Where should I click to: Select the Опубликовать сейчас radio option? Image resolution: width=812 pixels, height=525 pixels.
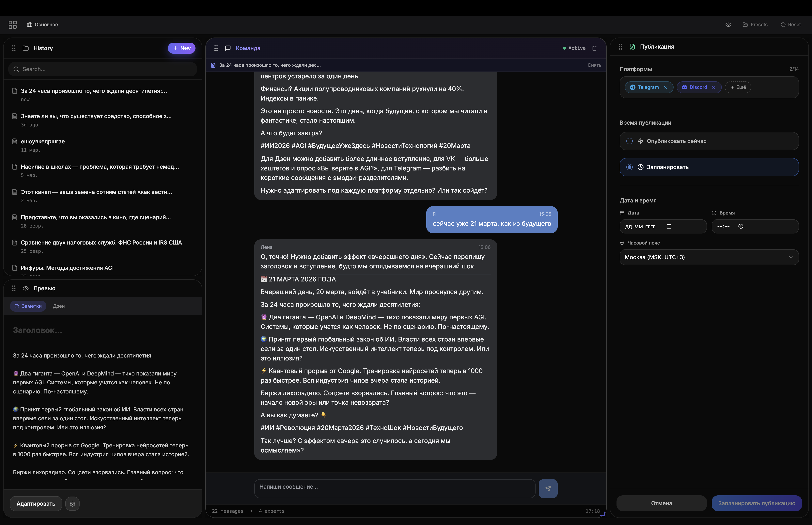pos(629,141)
